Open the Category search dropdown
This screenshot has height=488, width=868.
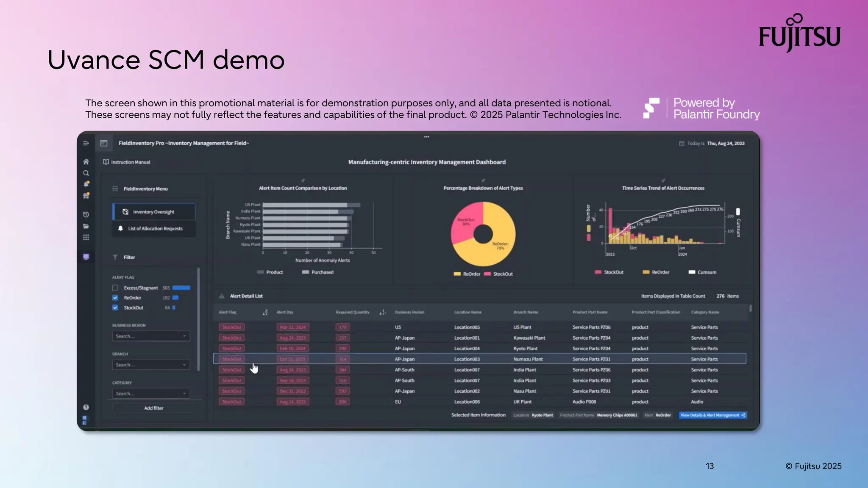151,394
